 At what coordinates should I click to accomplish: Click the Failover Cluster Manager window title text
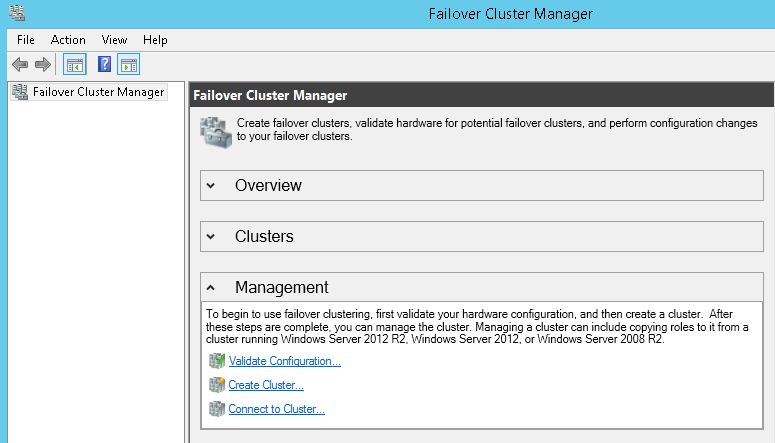511,14
